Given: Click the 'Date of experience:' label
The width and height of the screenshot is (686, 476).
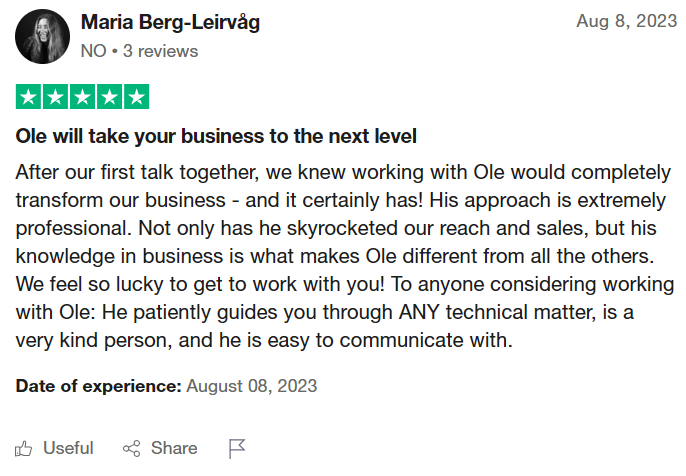Looking at the screenshot, I should point(98,385).
